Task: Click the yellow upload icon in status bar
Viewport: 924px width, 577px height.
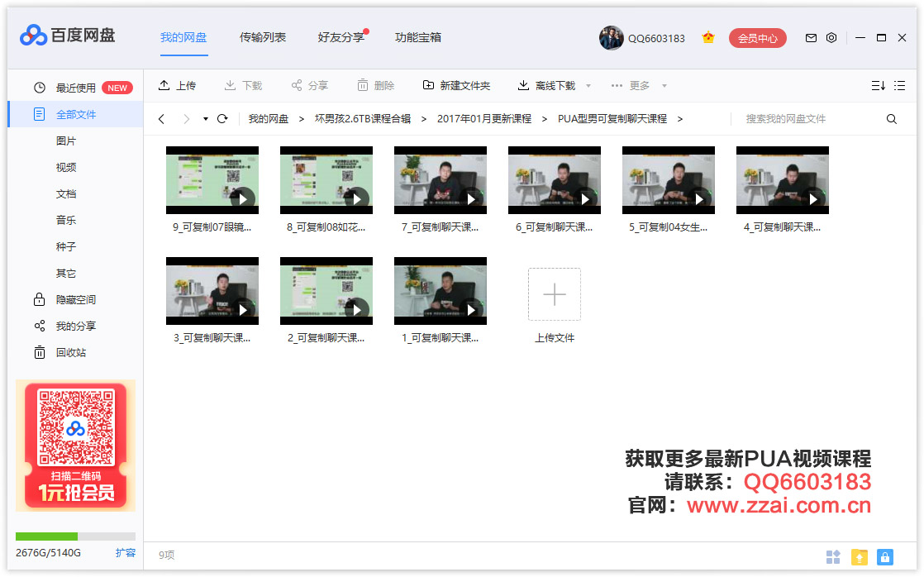Action: point(860,556)
